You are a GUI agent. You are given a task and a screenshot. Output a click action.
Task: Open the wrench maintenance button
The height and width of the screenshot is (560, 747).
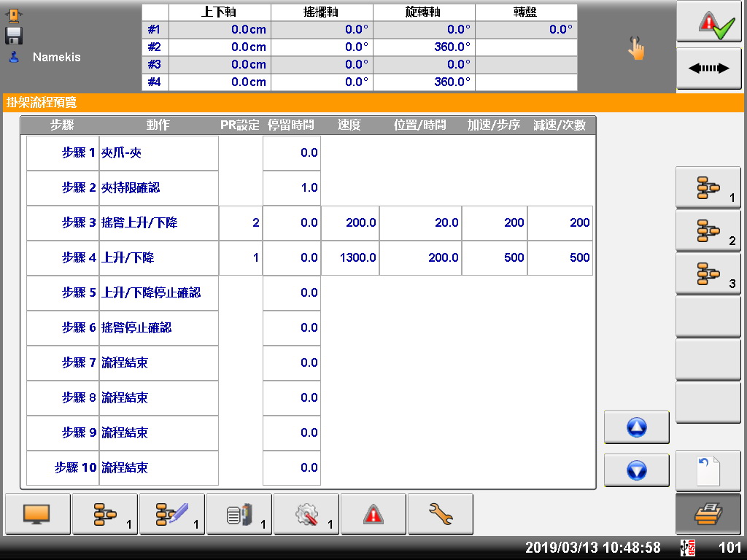[x=441, y=514]
